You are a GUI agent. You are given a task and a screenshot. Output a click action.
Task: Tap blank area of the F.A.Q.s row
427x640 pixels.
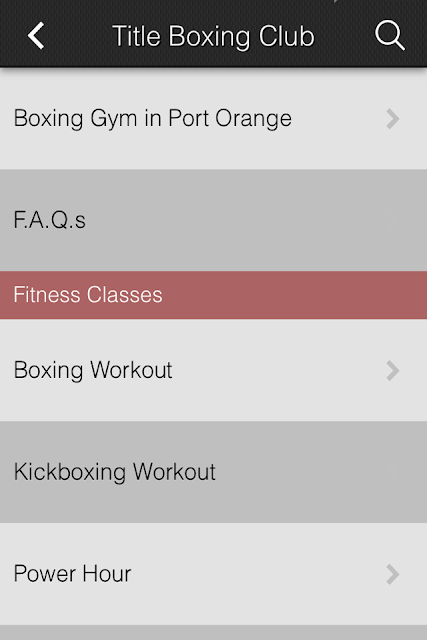[235, 220]
